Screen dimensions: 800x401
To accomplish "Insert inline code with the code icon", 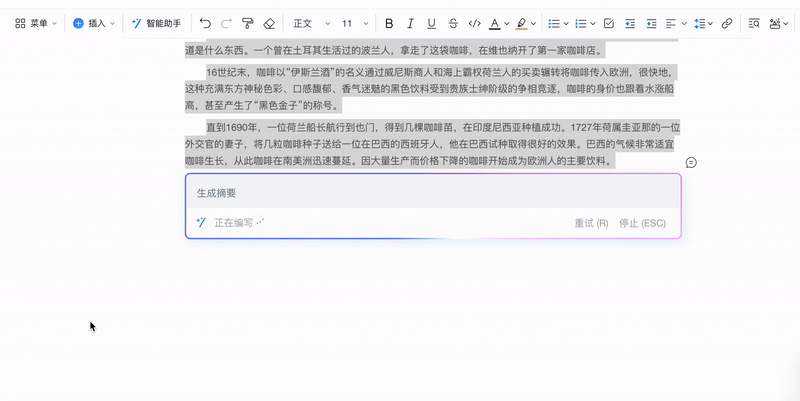I will [474, 22].
